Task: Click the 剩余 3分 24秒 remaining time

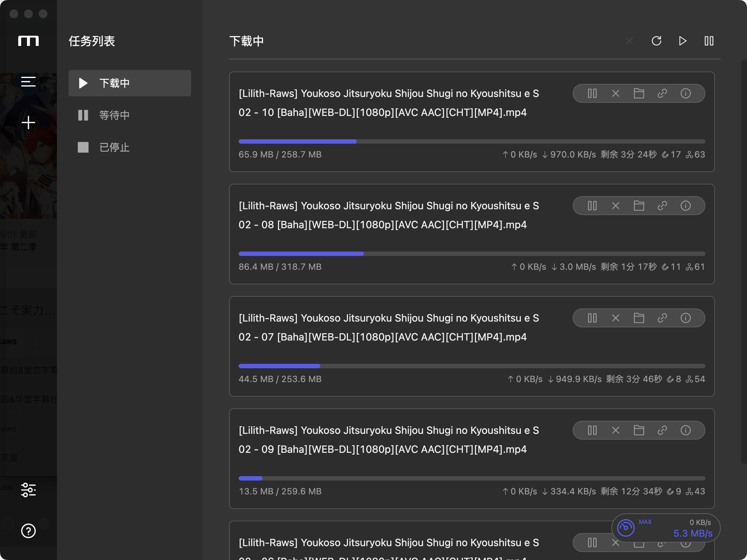Action: click(628, 155)
